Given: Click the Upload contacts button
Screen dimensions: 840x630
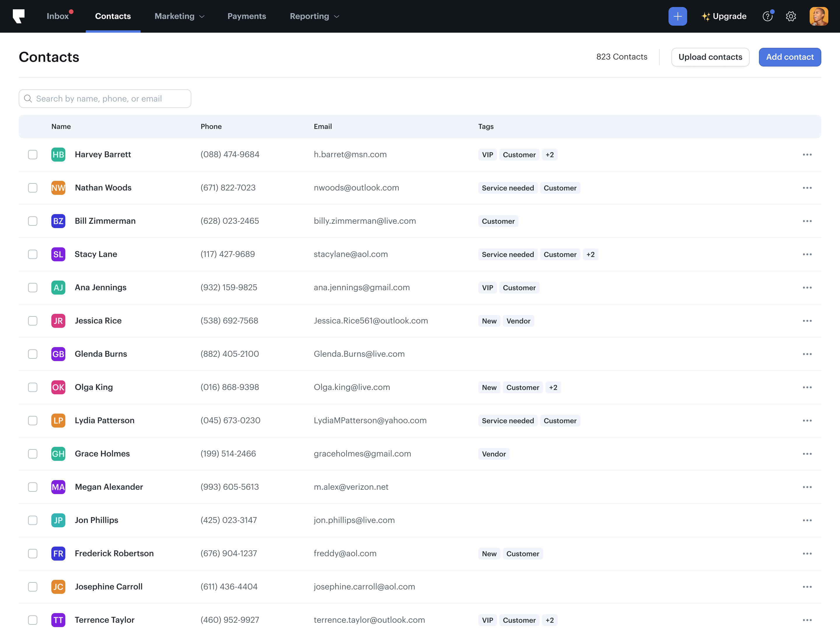Looking at the screenshot, I should [710, 57].
